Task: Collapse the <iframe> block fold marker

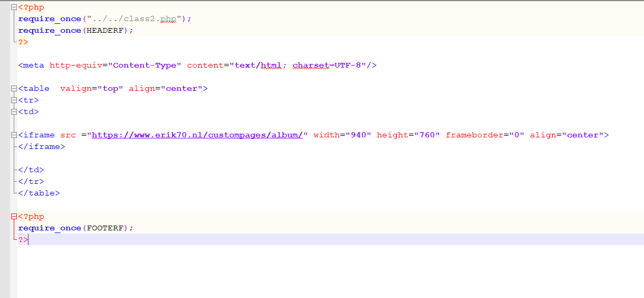Action: 14,135
